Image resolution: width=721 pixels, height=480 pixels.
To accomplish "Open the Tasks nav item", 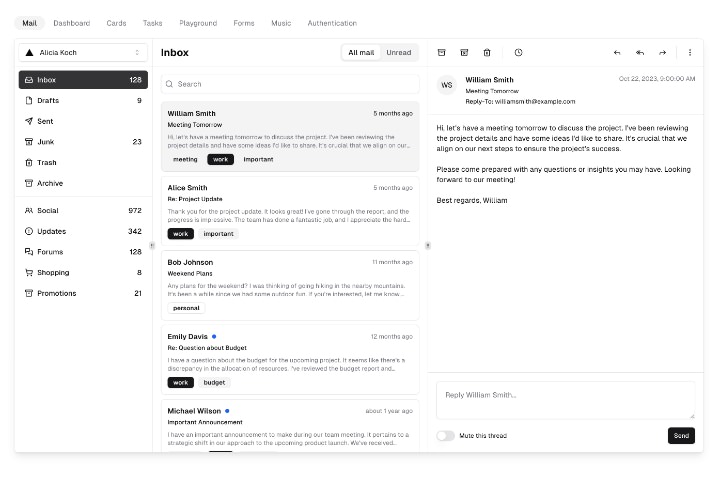I will (153, 23).
